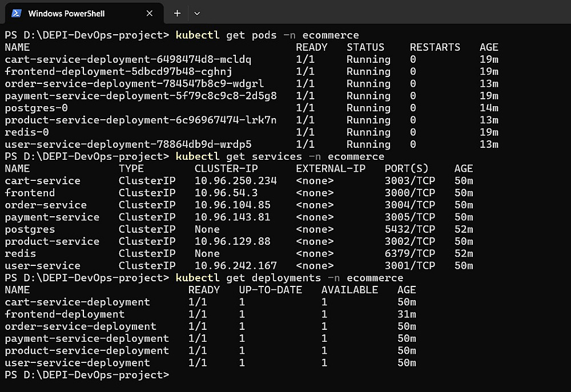This screenshot has width=571, height=392.
Task: Open a new terminal tab
Action: (177, 13)
